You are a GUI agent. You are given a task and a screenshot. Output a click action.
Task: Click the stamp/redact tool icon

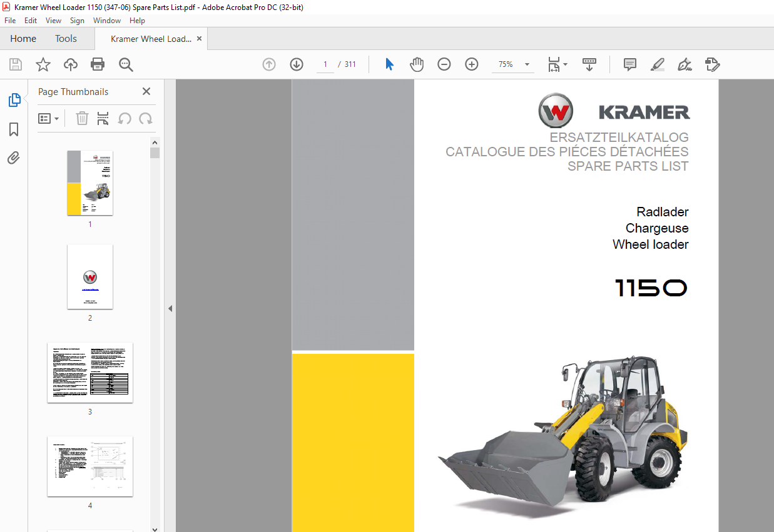tap(712, 64)
